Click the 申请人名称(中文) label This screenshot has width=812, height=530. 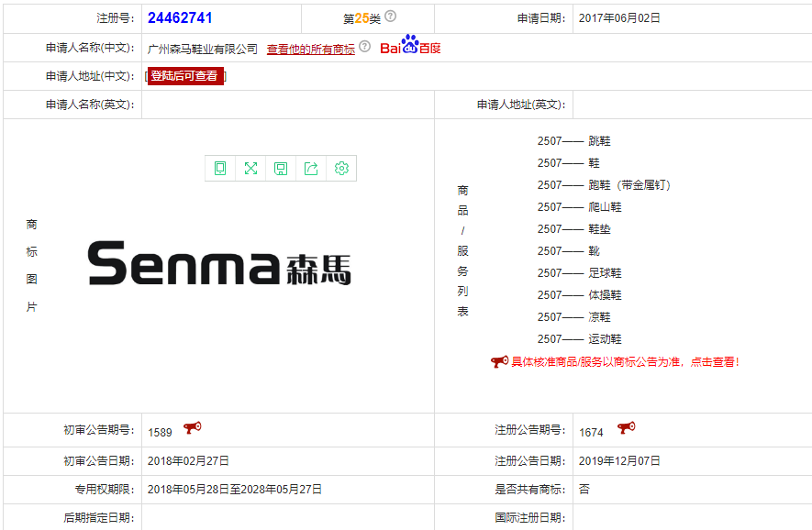coord(90,48)
